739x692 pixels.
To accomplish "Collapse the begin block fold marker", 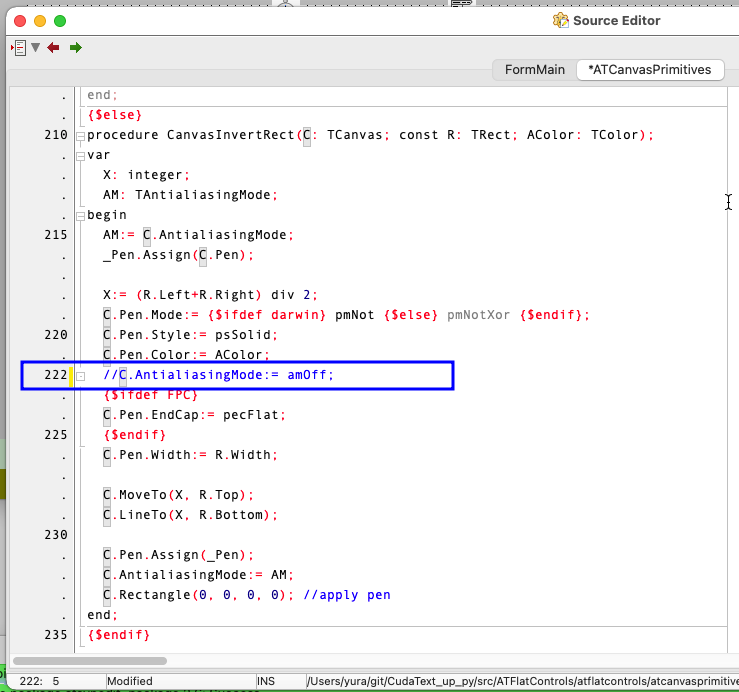I will tap(81, 216).
